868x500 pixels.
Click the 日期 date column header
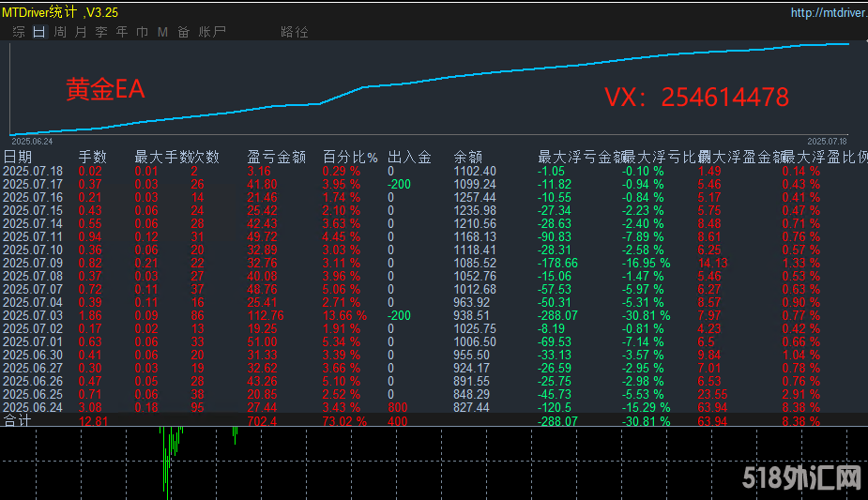click(18, 157)
